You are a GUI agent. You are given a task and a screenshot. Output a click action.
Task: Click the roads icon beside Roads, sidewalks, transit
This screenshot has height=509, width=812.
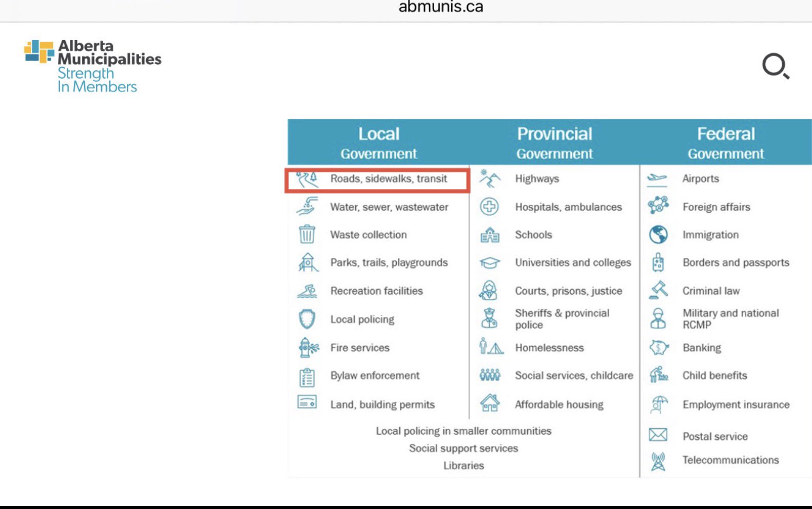click(307, 179)
